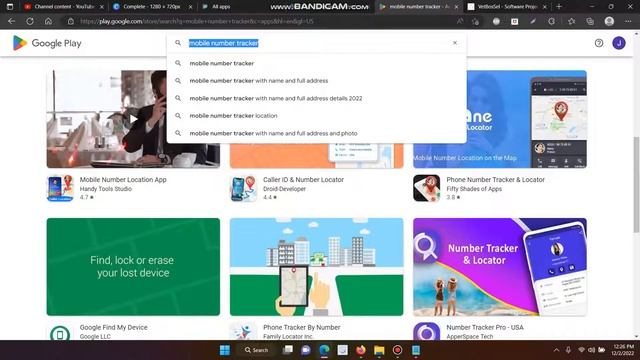Click the taskbar Search box

coord(256,350)
